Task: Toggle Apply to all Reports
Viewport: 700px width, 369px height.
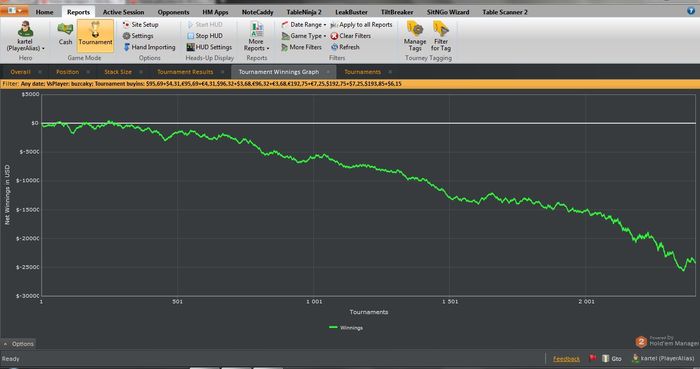Action: pyautogui.click(x=361, y=25)
